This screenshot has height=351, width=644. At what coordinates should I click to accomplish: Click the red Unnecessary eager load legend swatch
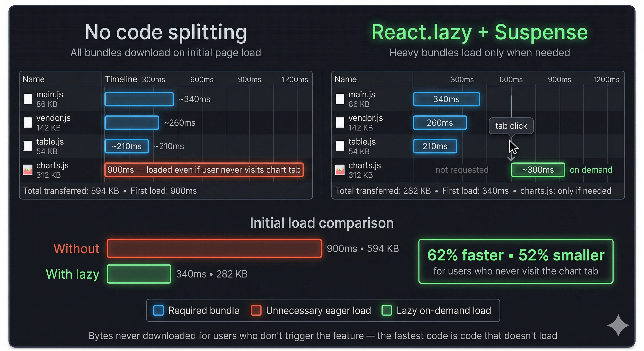point(256,310)
